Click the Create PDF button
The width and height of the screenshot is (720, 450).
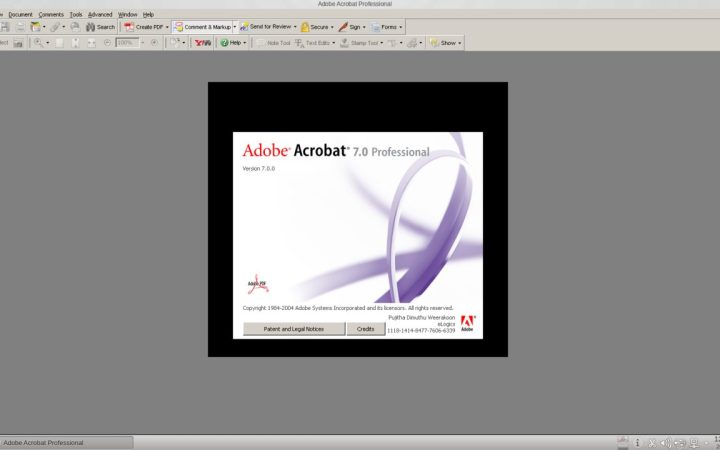(x=143, y=27)
